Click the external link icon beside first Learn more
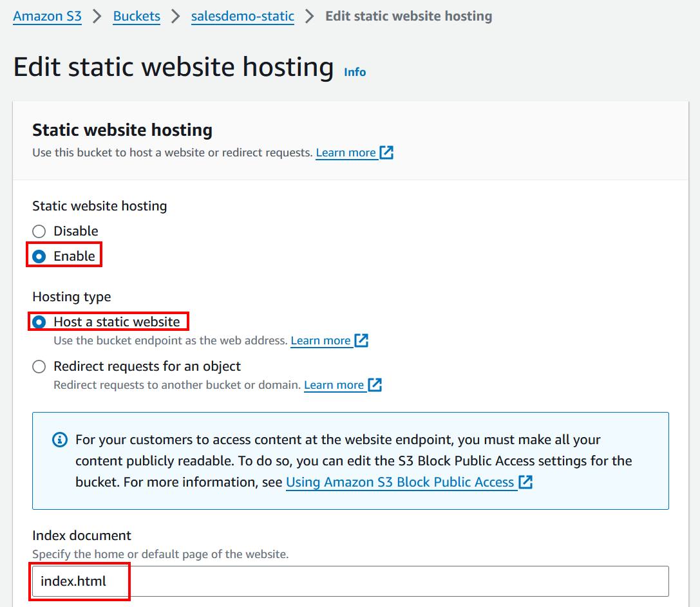The width and height of the screenshot is (700, 607). (386, 153)
